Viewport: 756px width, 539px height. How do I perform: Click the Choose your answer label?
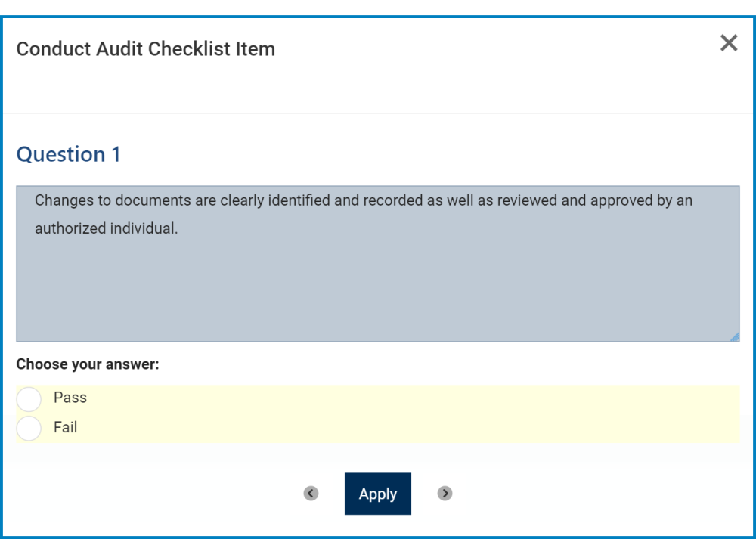88,364
